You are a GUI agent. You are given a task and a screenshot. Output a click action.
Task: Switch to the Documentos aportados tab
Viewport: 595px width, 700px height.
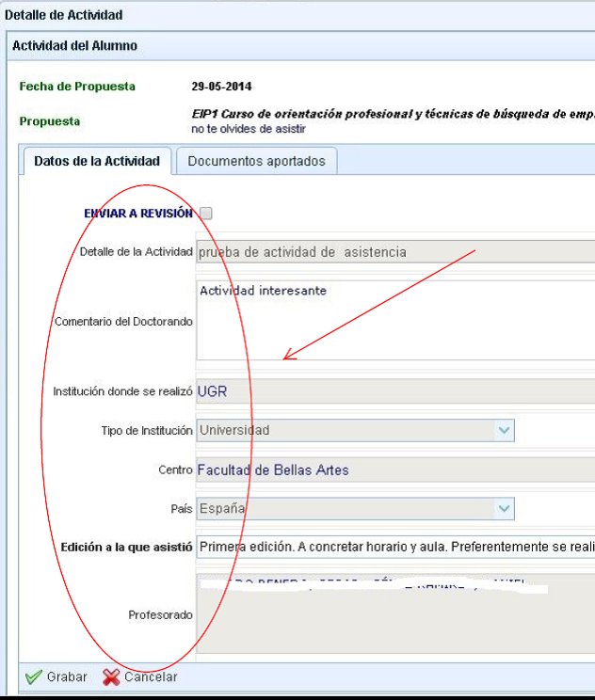click(256, 161)
